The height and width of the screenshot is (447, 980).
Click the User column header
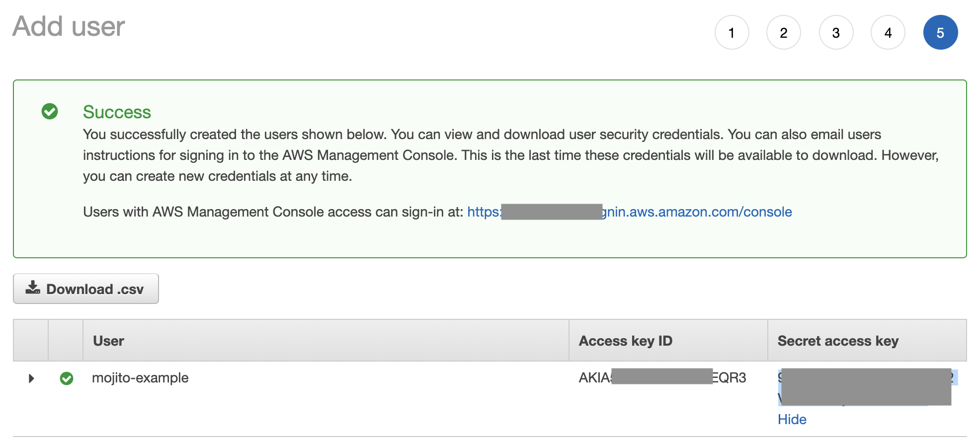[108, 341]
